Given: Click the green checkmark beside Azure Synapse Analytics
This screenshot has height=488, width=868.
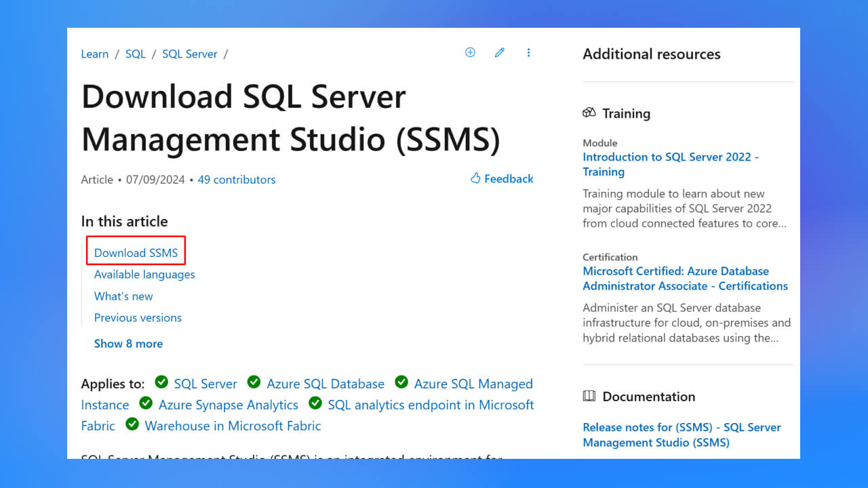Looking at the screenshot, I should coord(146,403).
